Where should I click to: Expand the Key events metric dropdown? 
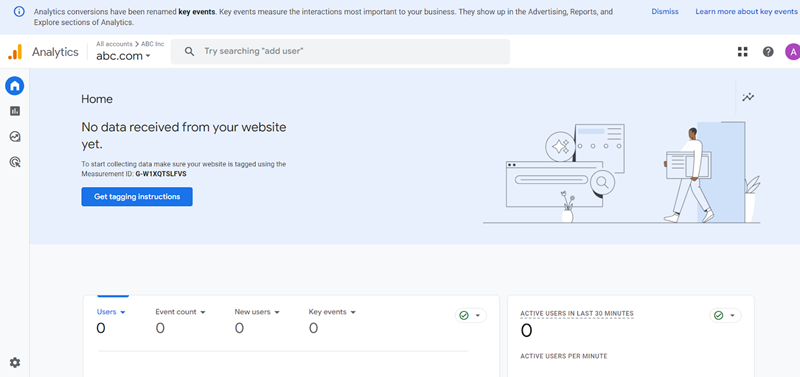[332, 312]
